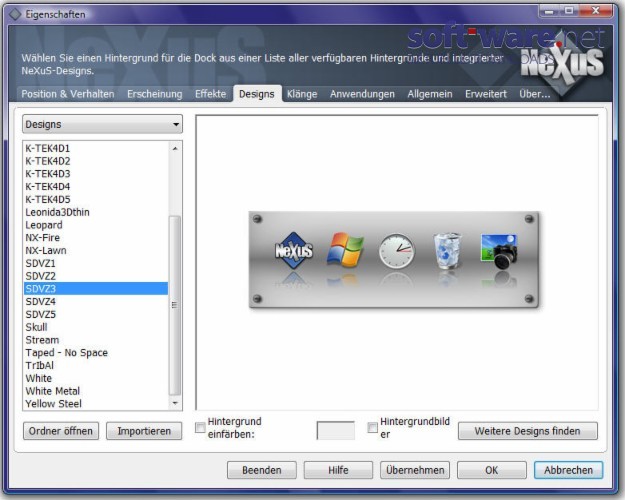625x500 pixels.
Task: Open the Allgemein tab
Action: click(430, 94)
